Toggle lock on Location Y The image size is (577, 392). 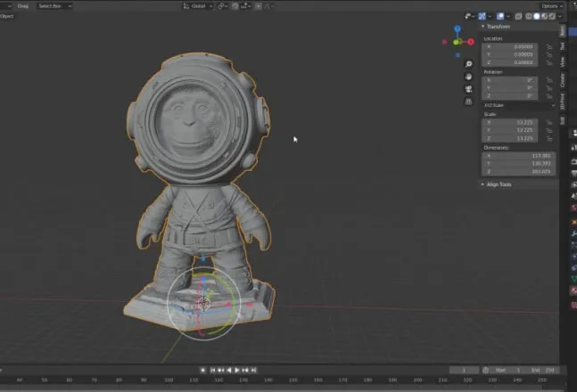tap(549, 54)
